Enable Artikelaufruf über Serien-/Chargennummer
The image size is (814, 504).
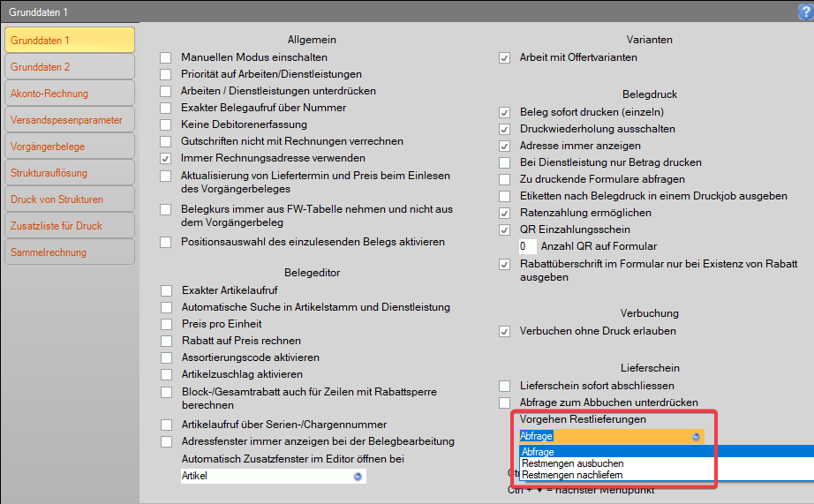click(166, 425)
